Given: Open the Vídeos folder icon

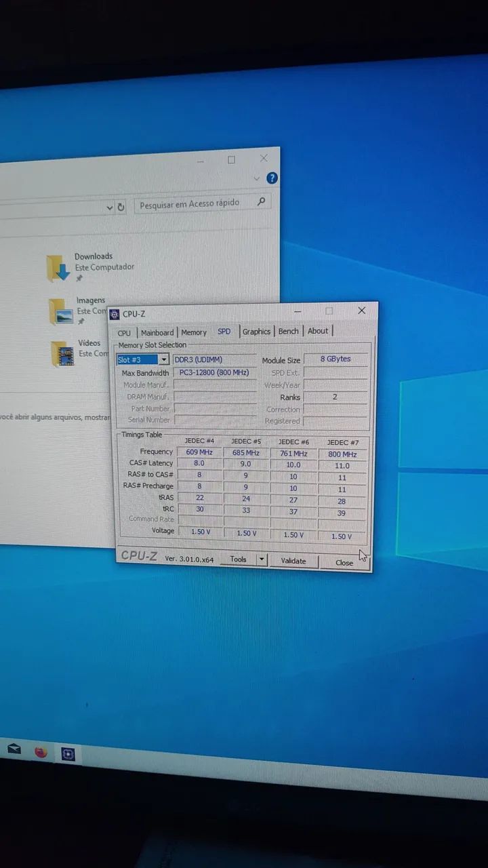Looking at the screenshot, I should [63, 354].
